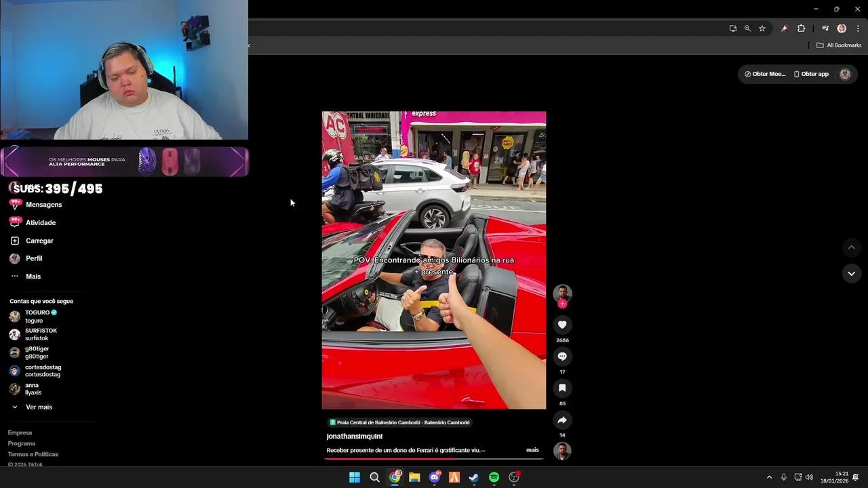Open Mensagens from the sidebar

point(43,204)
